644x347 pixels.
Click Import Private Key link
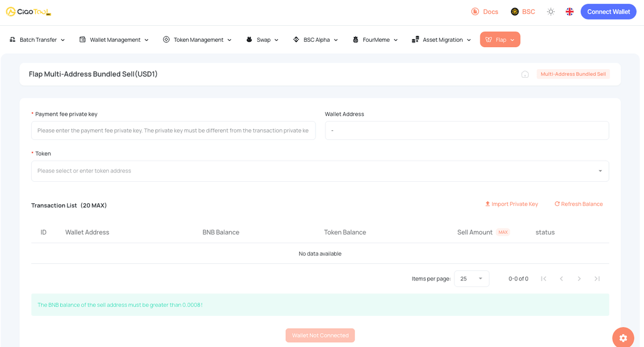[511, 204]
